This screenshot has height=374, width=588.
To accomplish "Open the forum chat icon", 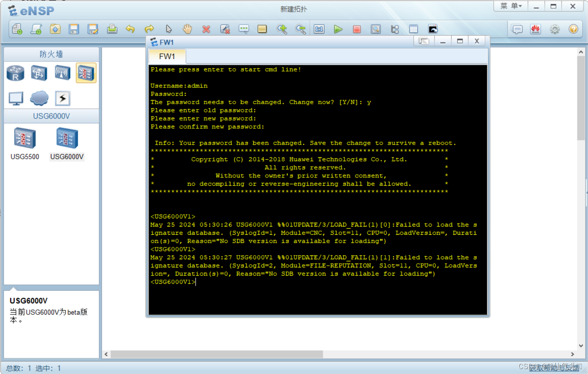I will (x=517, y=29).
